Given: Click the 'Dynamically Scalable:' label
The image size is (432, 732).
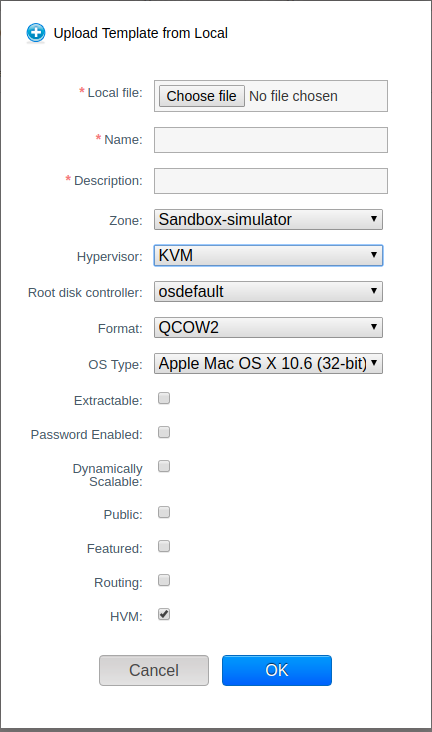Looking at the screenshot, I should pyautogui.click(x=108, y=475).
